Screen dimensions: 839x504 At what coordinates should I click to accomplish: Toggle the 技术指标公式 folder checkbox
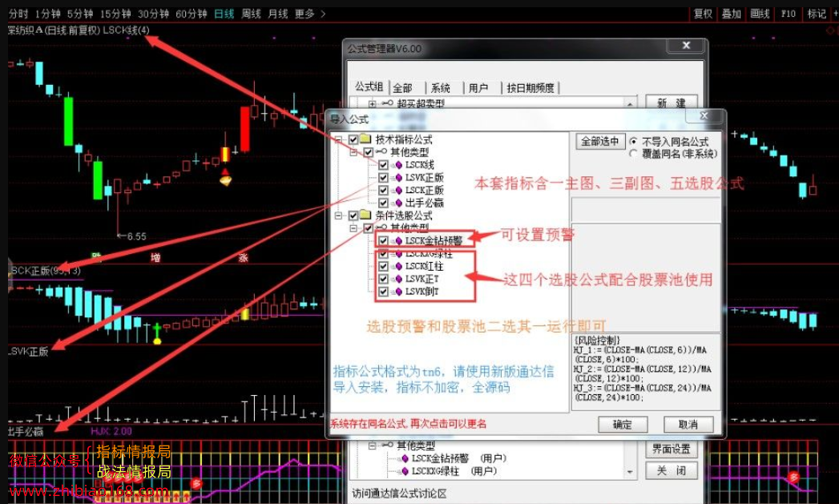(353, 139)
